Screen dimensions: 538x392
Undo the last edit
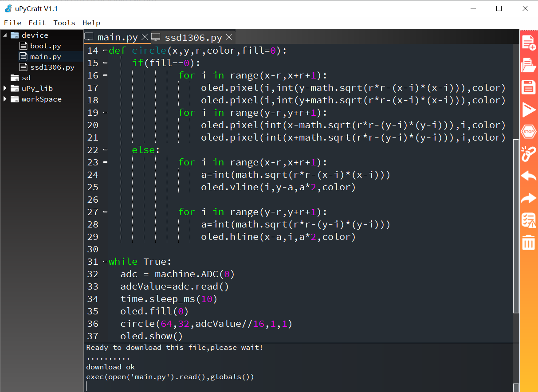click(528, 176)
